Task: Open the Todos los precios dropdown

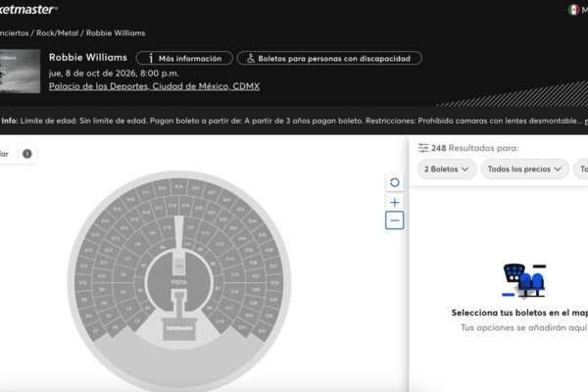Action: click(526, 169)
